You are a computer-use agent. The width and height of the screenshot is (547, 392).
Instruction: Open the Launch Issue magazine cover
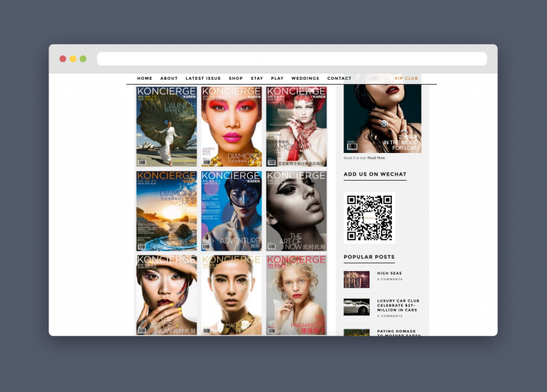(x=167, y=127)
